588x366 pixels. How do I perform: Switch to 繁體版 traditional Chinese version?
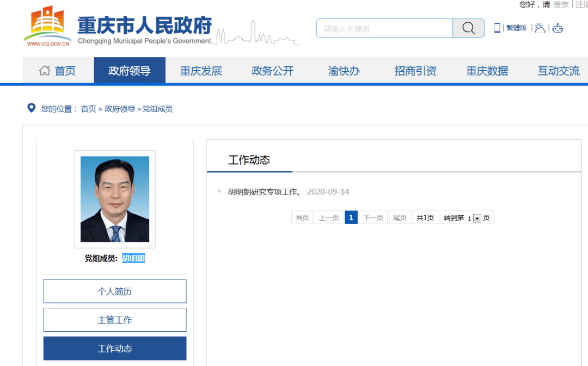coord(516,28)
